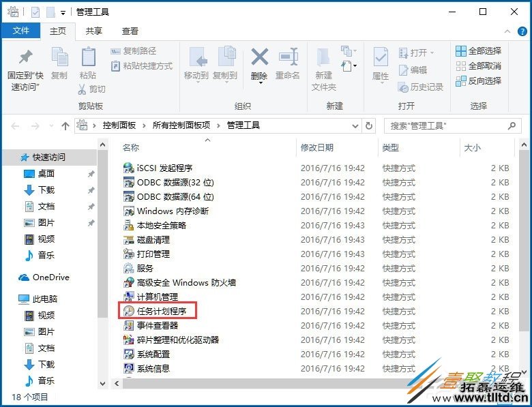The image size is (532, 407).
Task: Sort by the 名称 column header
Action: click(131, 148)
